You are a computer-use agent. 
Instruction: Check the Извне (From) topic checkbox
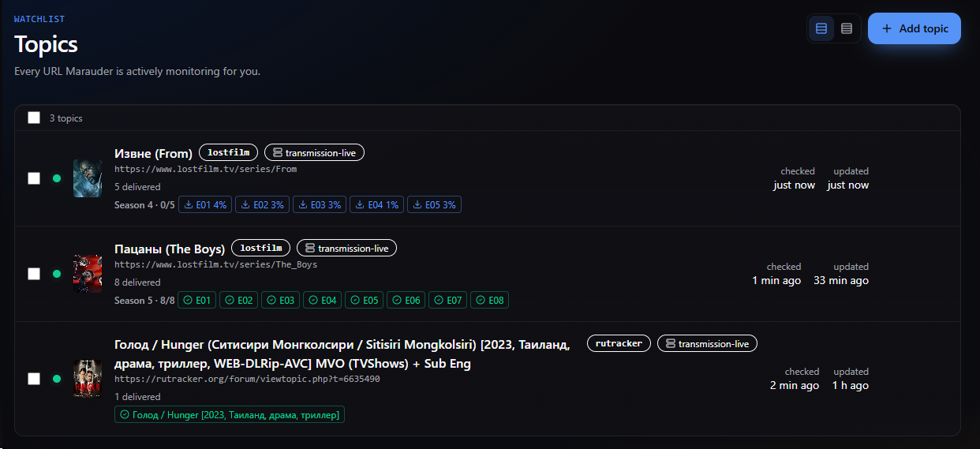34,178
